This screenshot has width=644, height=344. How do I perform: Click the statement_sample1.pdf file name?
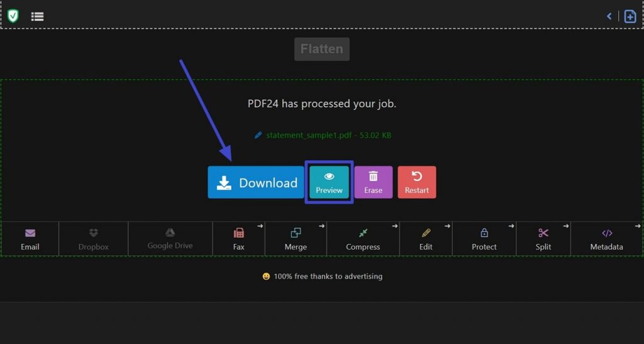(x=309, y=135)
